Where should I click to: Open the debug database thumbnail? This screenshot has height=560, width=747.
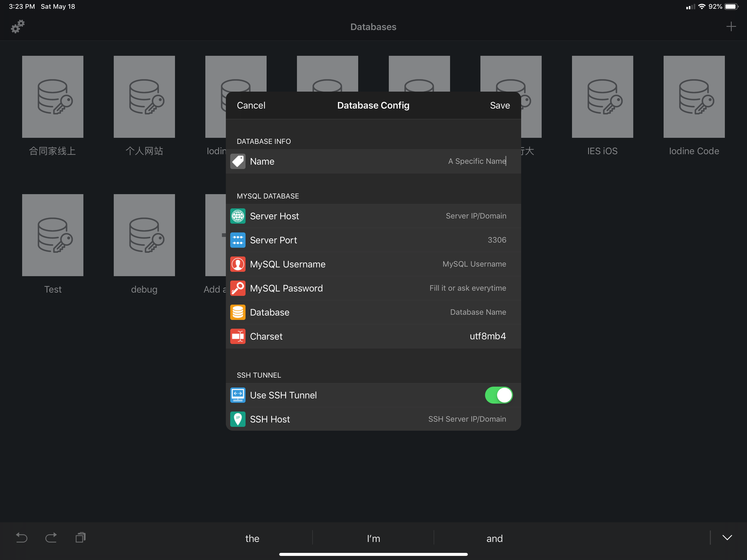coord(144,235)
